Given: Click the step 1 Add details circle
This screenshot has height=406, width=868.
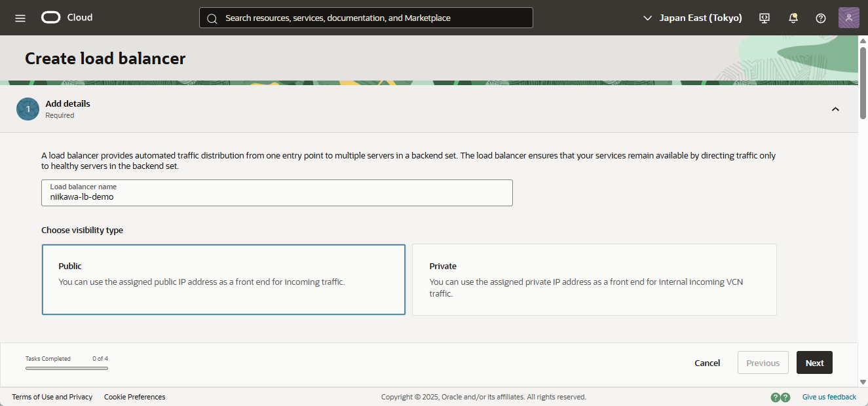Looking at the screenshot, I should coord(28,109).
